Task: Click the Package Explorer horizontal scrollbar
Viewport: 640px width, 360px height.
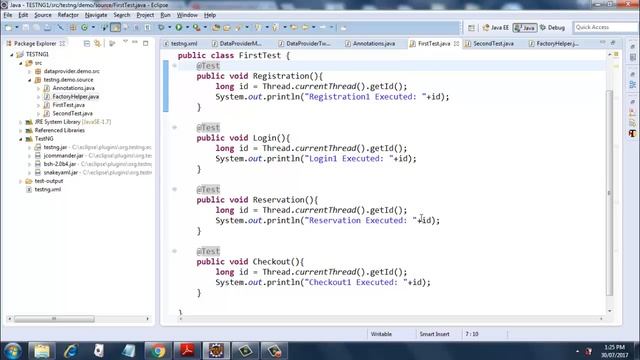Action: (54, 319)
